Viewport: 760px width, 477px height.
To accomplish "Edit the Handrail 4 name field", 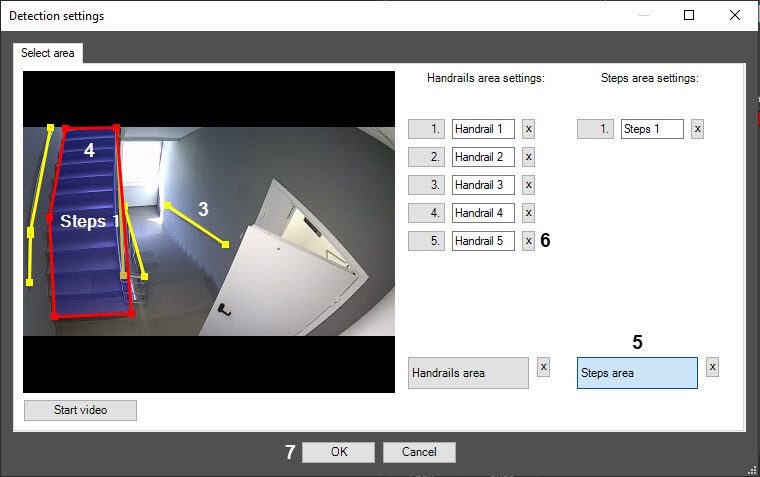I will coord(483,213).
